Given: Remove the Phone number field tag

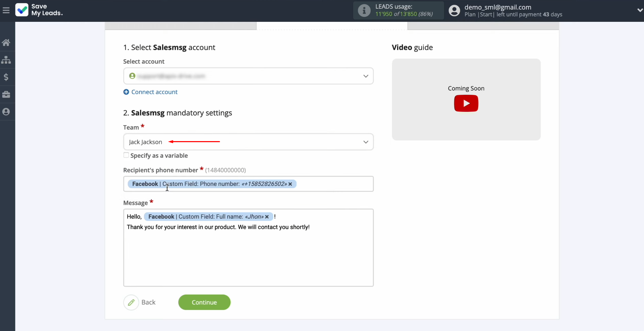Looking at the screenshot, I should click(290, 184).
